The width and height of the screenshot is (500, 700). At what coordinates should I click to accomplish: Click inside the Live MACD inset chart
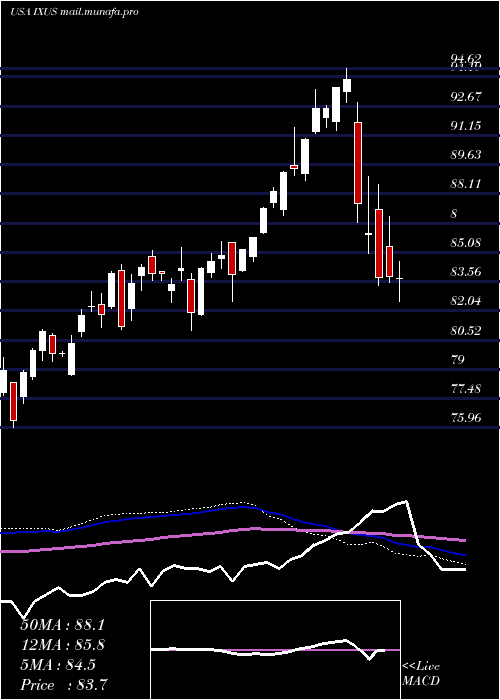click(x=275, y=650)
